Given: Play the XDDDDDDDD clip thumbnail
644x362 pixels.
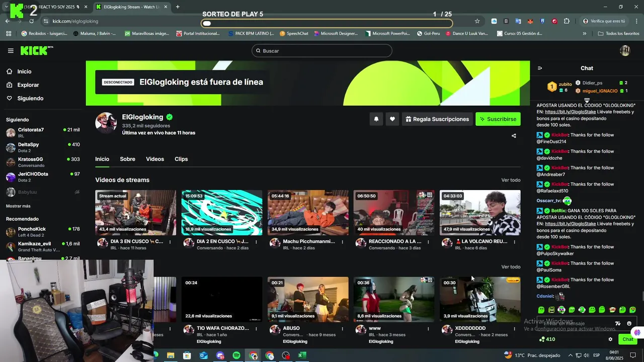Looking at the screenshot, I should tap(480, 300).
